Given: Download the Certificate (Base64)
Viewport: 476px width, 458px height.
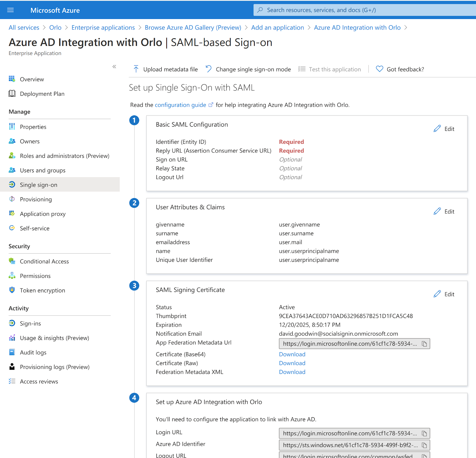Looking at the screenshot, I should [292, 354].
